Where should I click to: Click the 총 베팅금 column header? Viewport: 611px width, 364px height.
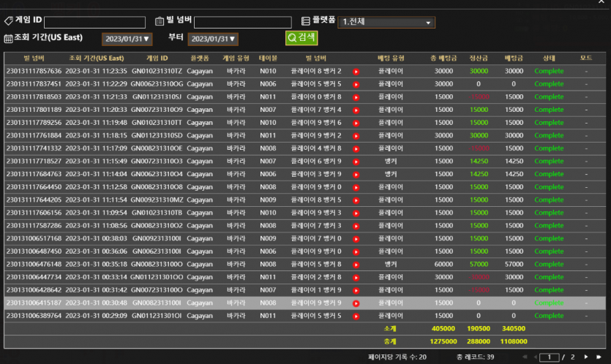point(443,58)
